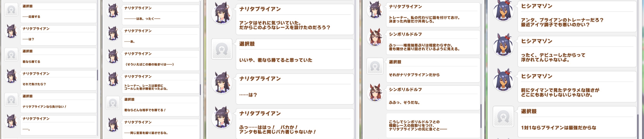644x139 pixels.
Task: Click the choice horseshoe icon beside '……応援する'
Action: 11,10
